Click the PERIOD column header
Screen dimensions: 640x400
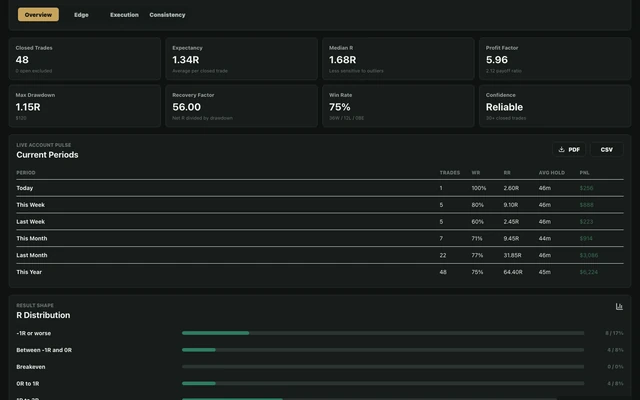(26, 173)
